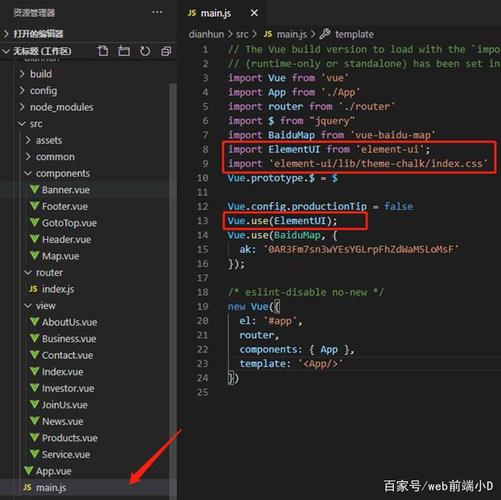This screenshot has width=501, height=500.
Task: Close the main.js editor tab
Action: click(254, 13)
